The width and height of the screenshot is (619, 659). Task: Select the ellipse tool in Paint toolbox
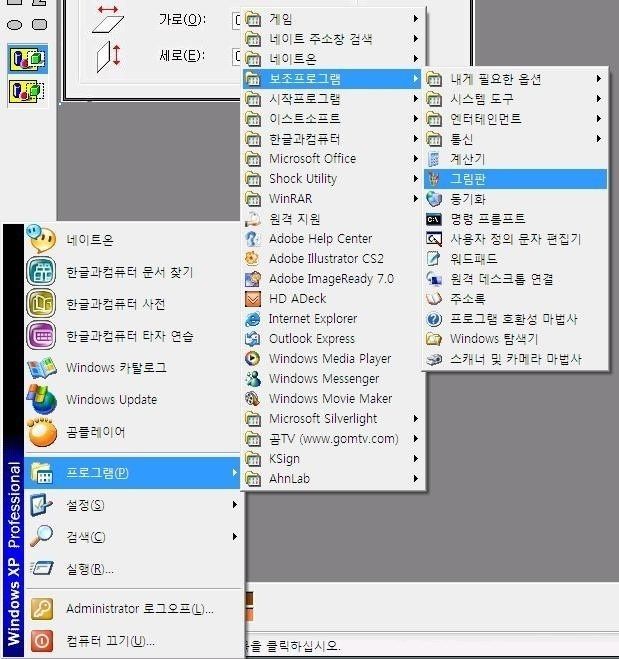point(15,25)
